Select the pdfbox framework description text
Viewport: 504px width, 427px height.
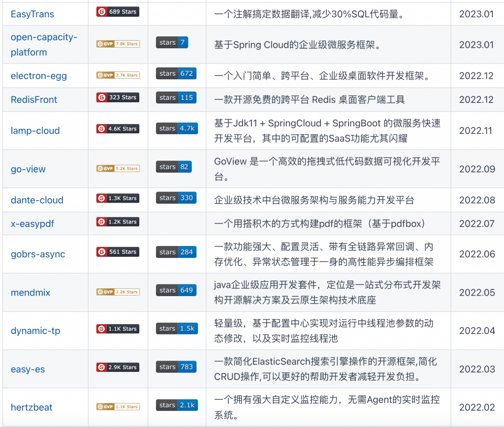[321, 224]
